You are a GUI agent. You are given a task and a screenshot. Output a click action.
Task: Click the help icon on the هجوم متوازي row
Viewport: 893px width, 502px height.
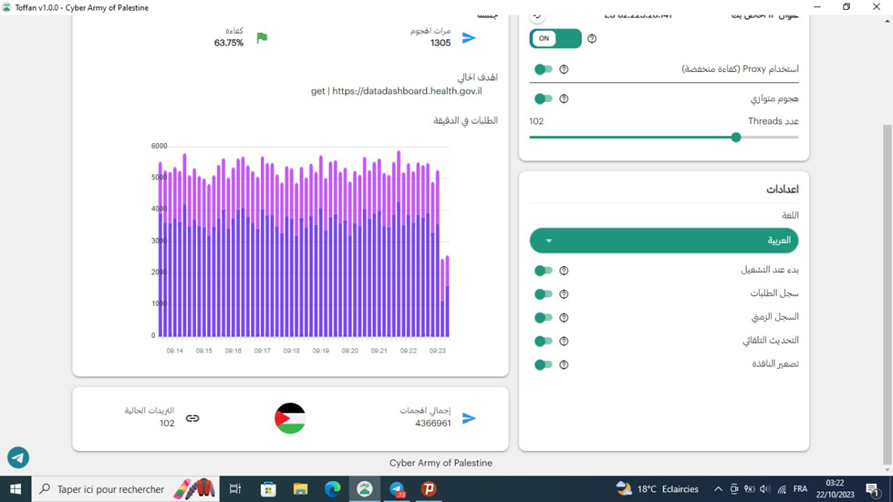[x=564, y=99]
